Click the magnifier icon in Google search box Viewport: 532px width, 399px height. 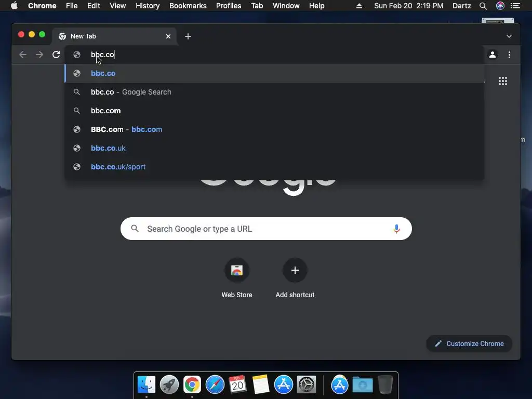[x=135, y=229]
